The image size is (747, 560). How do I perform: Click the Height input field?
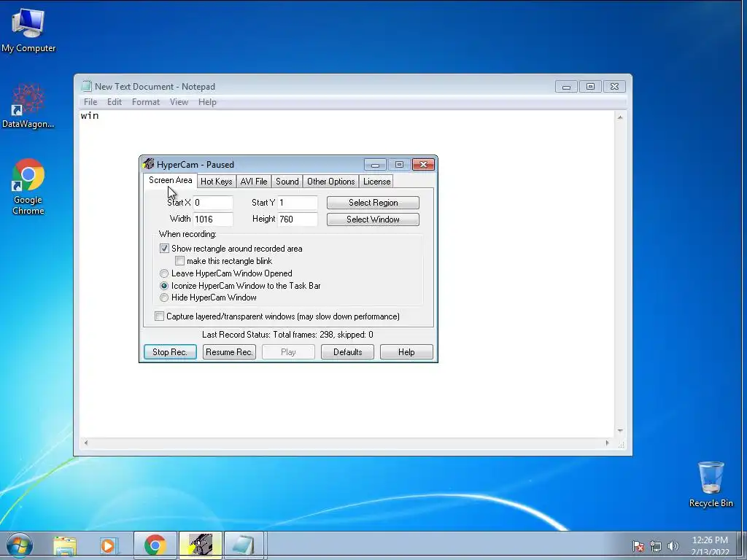298,219
